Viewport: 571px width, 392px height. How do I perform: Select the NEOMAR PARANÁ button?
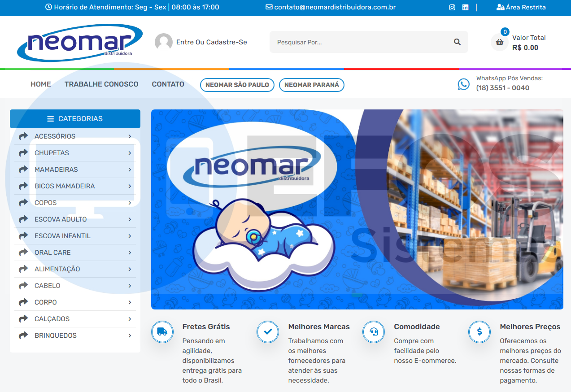[311, 85]
